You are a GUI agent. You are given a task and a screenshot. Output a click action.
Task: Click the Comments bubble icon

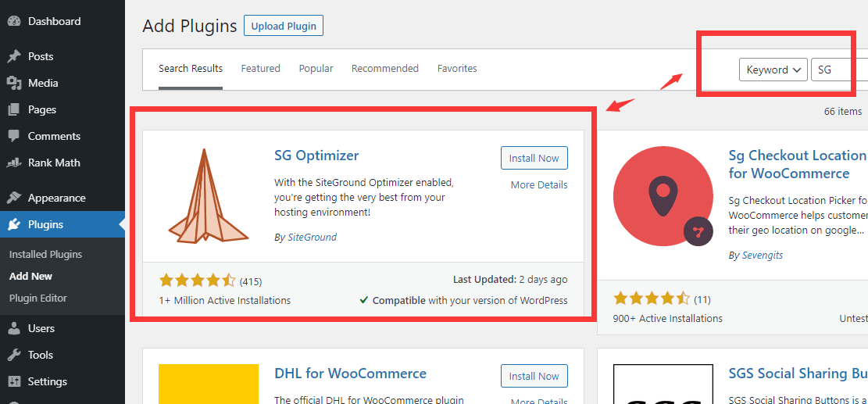pyautogui.click(x=14, y=136)
